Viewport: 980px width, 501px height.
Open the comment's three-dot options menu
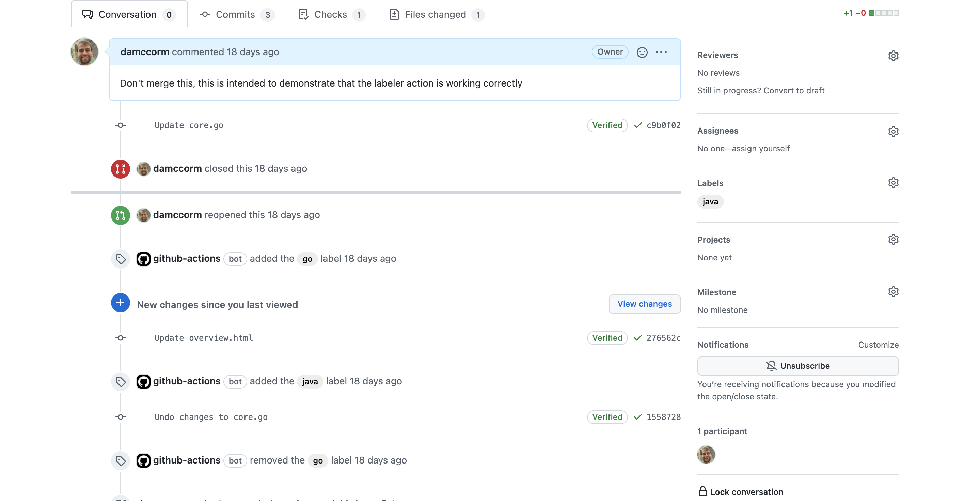tap(661, 52)
